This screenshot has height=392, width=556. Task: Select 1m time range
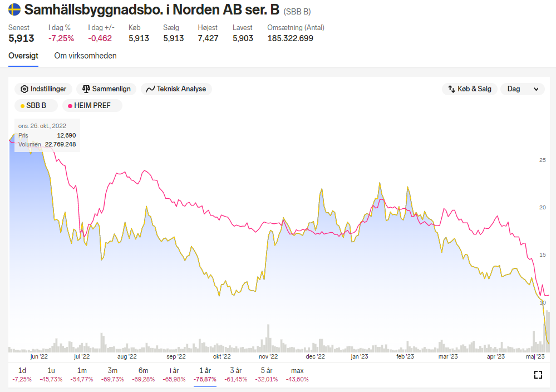point(82,375)
